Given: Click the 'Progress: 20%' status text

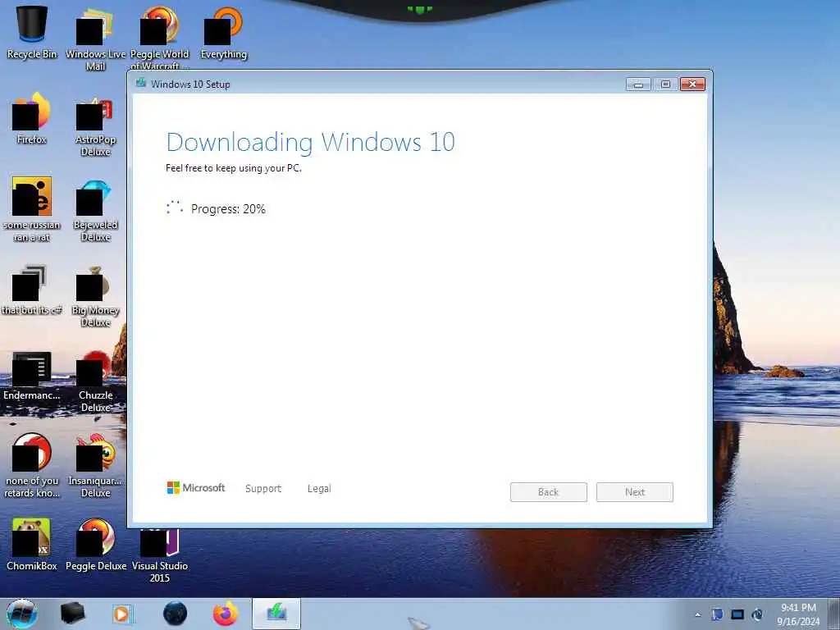Looking at the screenshot, I should click(x=228, y=209).
